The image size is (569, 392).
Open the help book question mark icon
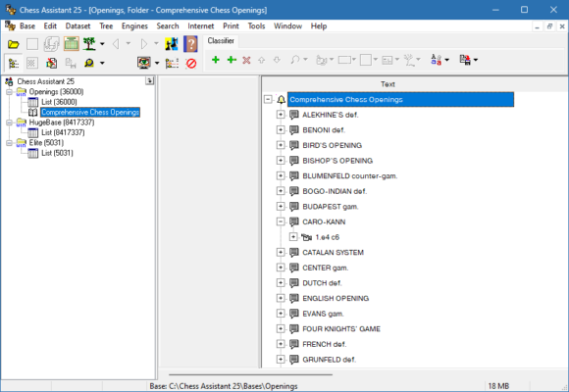pos(190,44)
